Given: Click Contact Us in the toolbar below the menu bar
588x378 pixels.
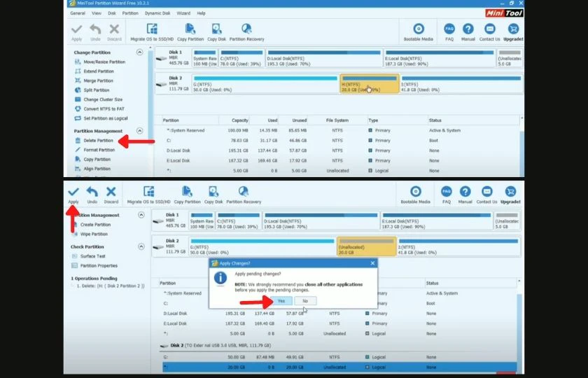Looking at the screenshot, I should coord(489,32).
